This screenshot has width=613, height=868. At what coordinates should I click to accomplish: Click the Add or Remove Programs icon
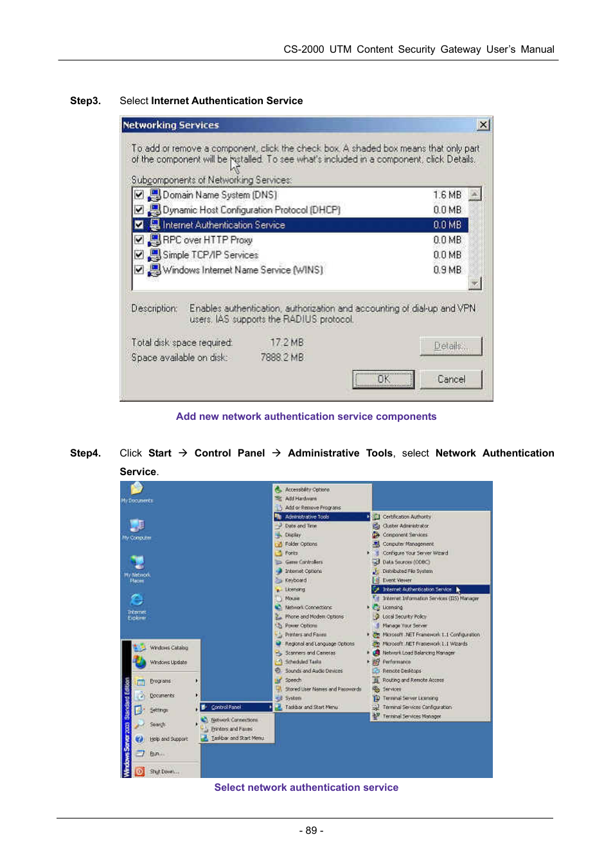tap(278, 507)
